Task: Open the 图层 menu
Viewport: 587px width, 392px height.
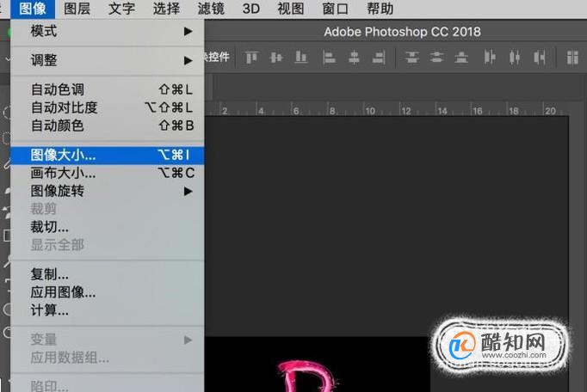Action: pyautogui.click(x=77, y=9)
